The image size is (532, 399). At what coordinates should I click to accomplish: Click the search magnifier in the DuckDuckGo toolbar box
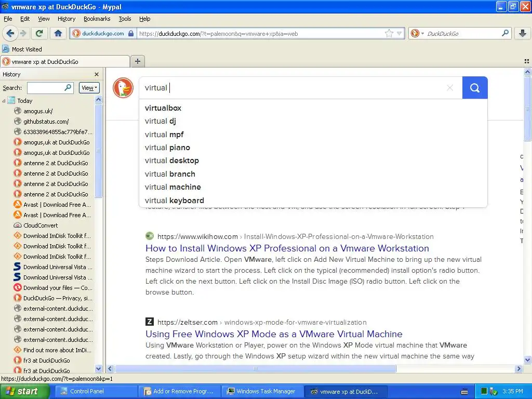(505, 33)
